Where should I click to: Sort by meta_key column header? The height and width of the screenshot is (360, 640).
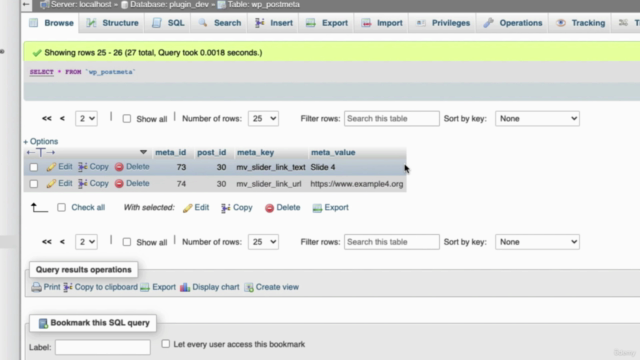pos(256,152)
